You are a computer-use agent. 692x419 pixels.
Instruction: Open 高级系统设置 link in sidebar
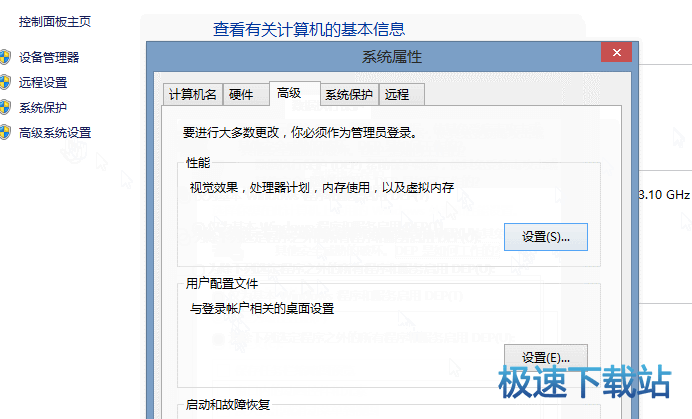tap(55, 133)
